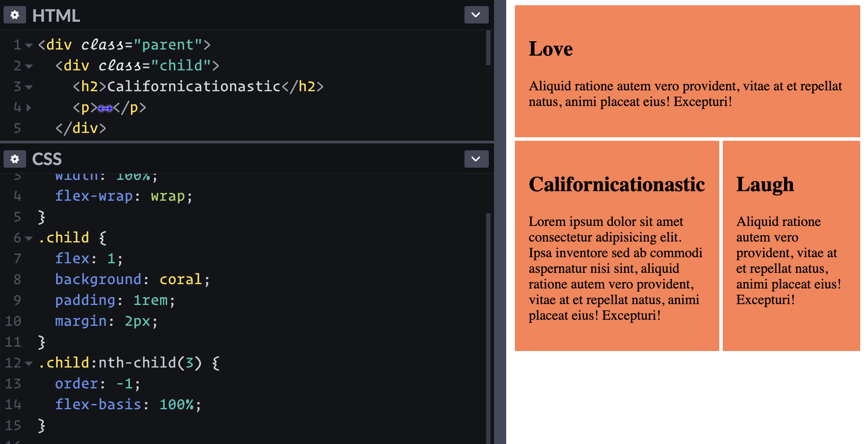Click the padding 1rem value
The height and width of the screenshot is (444, 868).
coord(150,300)
